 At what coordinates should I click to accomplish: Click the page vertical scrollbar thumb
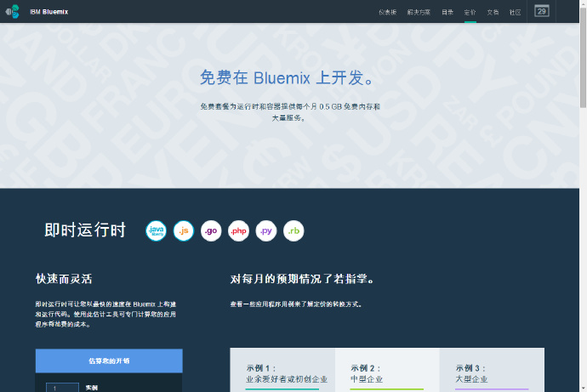click(x=583, y=56)
